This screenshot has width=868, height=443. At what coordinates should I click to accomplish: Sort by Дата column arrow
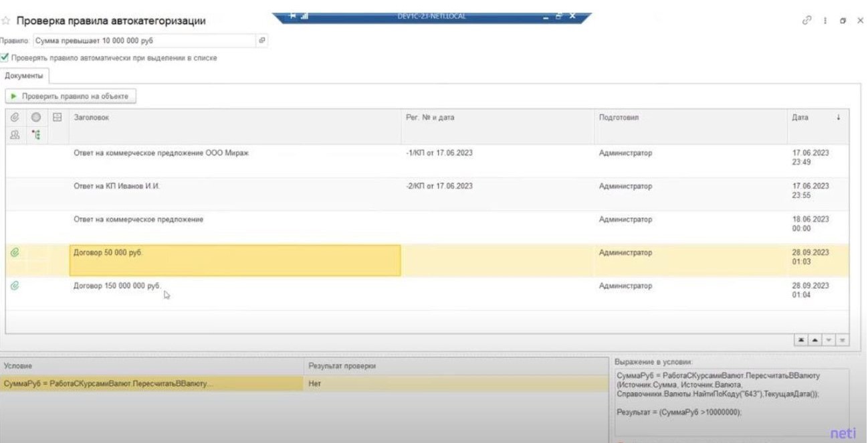click(838, 118)
